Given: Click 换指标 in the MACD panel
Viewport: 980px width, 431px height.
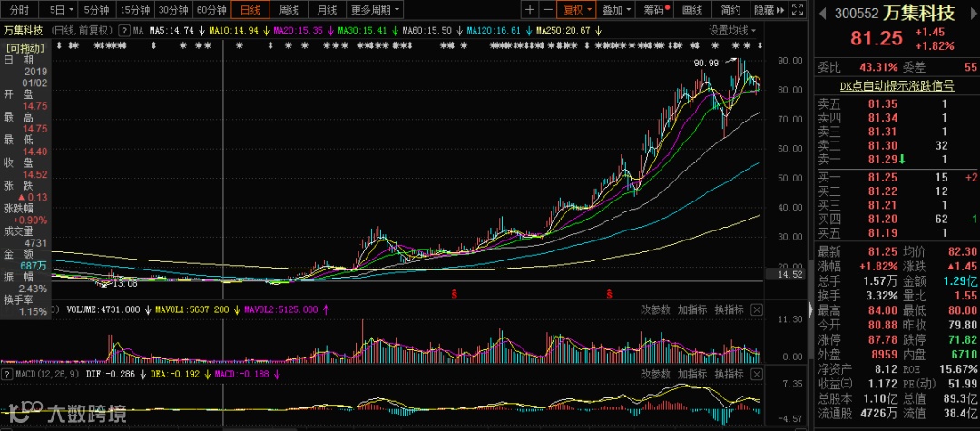Looking at the screenshot, I should coord(729,374).
